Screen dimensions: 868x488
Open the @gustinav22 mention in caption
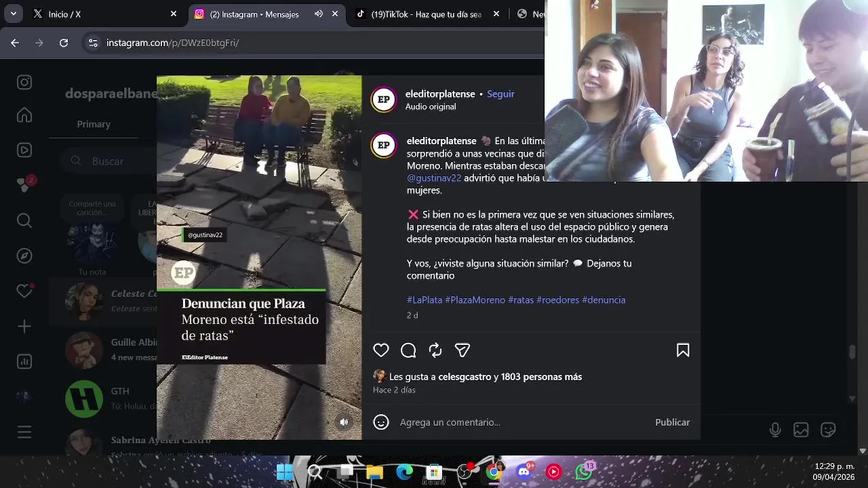[x=434, y=178]
